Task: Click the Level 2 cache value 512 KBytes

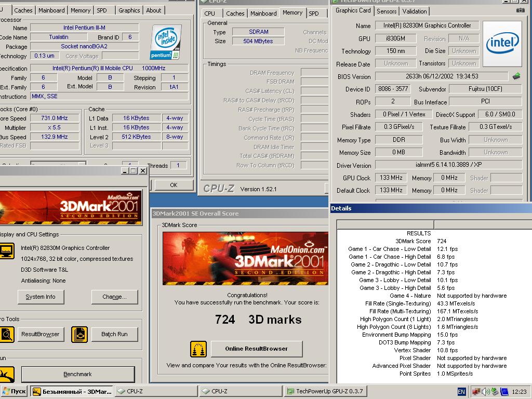Action: (x=137, y=137)
